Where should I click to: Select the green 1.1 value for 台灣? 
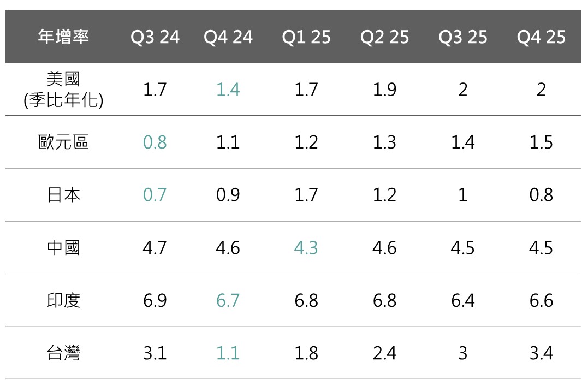point(228,353)
